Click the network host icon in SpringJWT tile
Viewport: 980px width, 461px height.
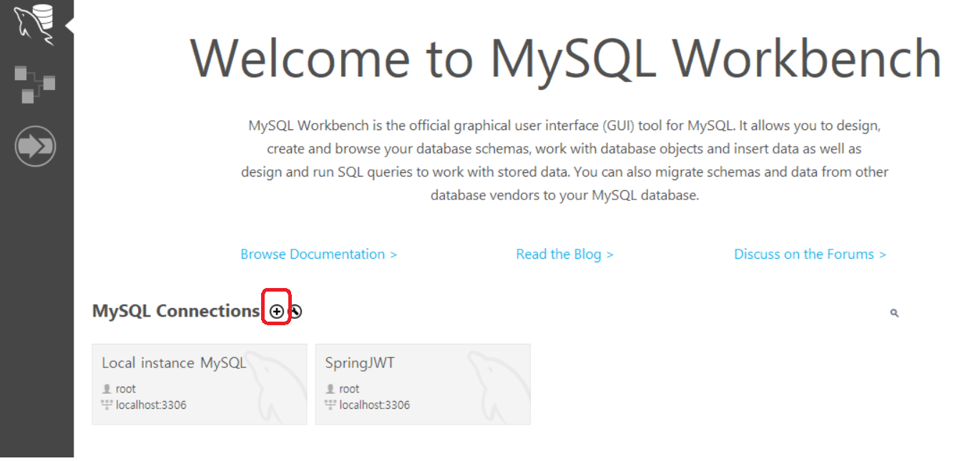point(330,405)
